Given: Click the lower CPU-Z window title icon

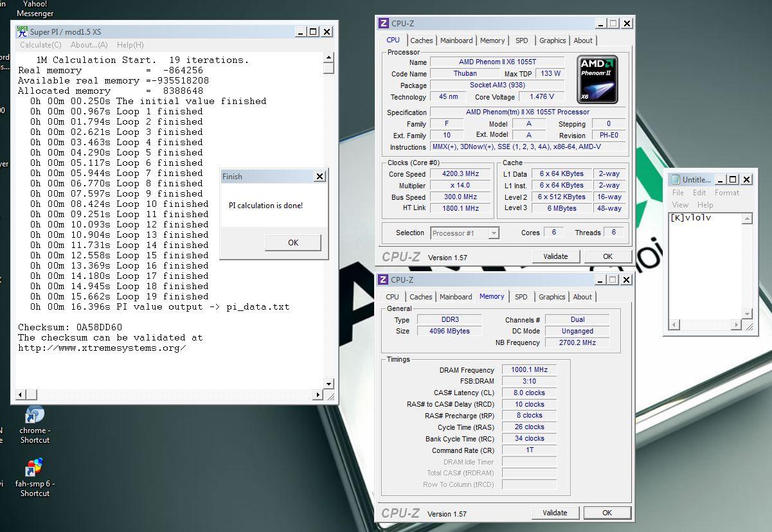Looking at the screenshot, I should click(383, 279).
